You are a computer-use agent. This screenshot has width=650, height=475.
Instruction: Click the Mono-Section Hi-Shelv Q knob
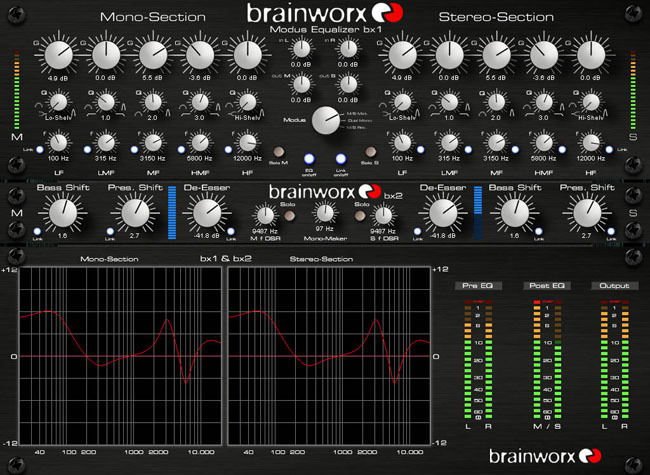pos(247,102)
